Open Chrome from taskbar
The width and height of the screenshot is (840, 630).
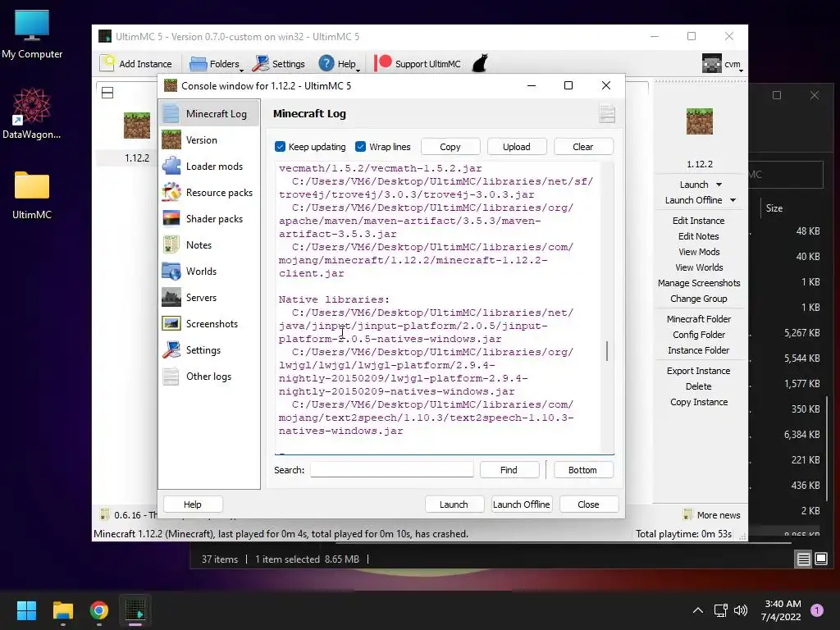(x=99, y=610)
